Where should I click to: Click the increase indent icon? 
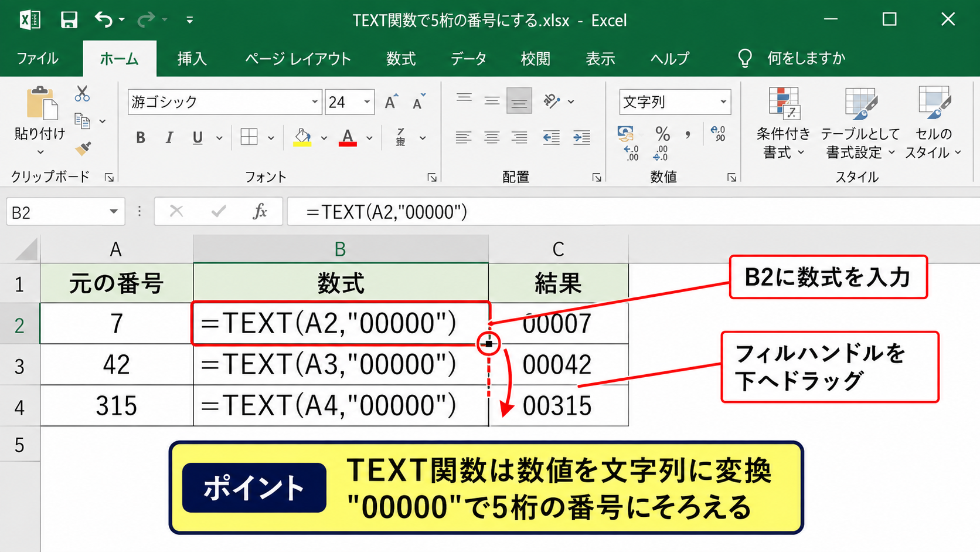pyautogui.click(x=581, y=138)
